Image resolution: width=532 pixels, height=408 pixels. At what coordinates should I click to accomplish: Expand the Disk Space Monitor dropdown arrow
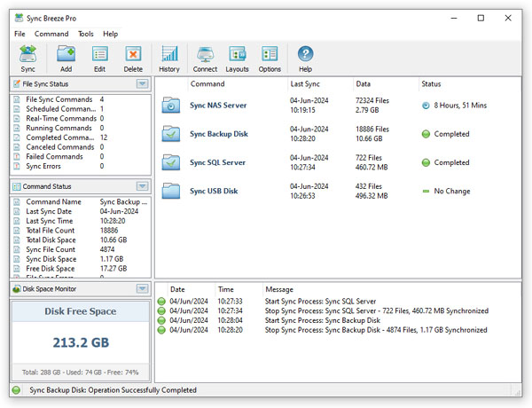pos(143,288)
